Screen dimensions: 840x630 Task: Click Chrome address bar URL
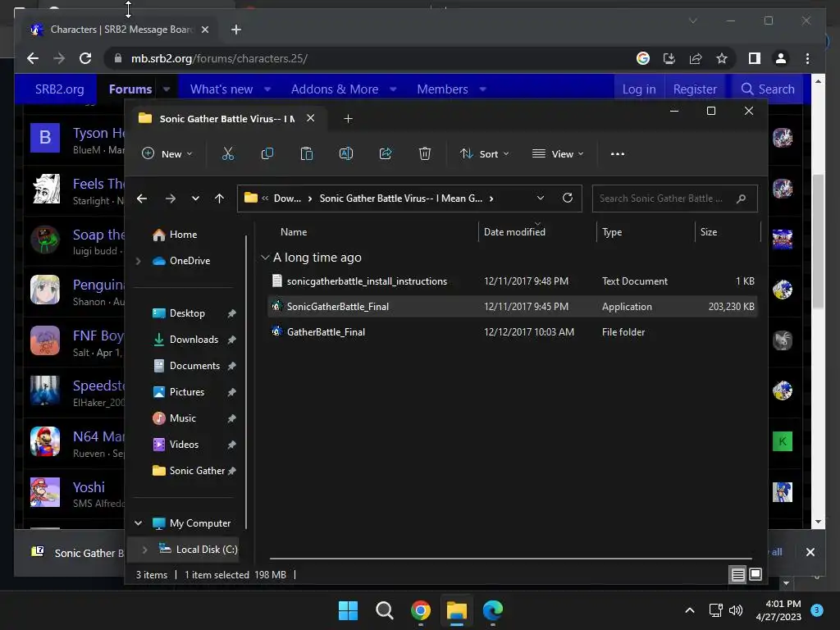(219, 58)
